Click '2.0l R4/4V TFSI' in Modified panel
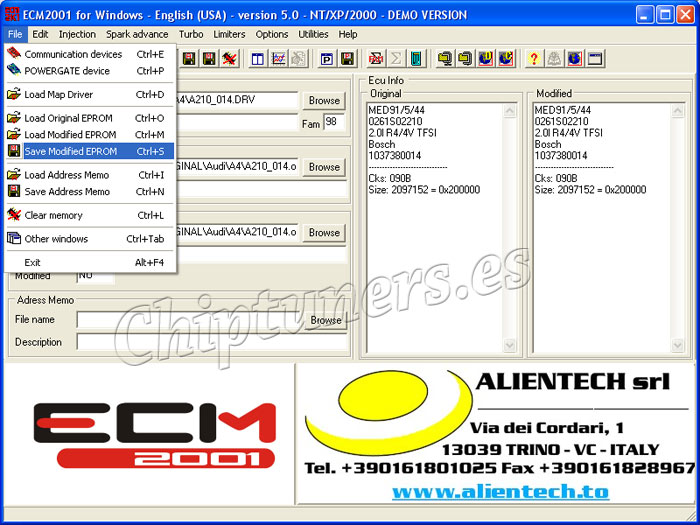 coord(569,133)
